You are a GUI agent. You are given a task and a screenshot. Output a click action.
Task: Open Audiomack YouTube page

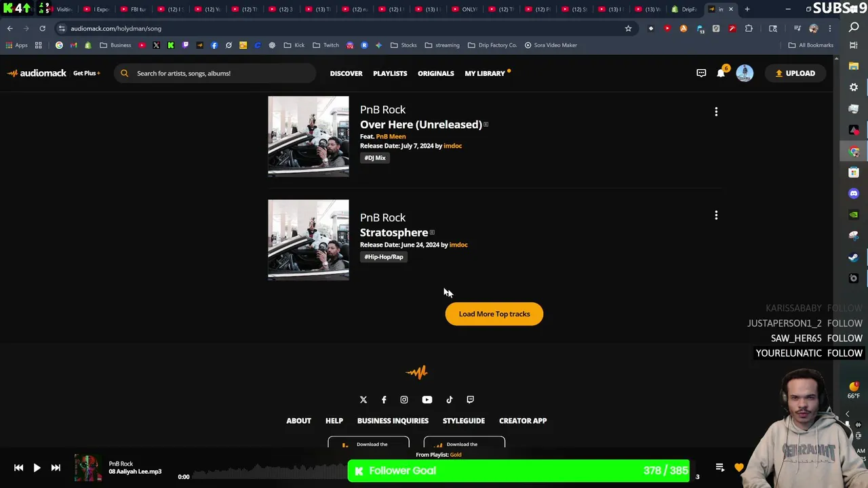click(x=427, y=400)
